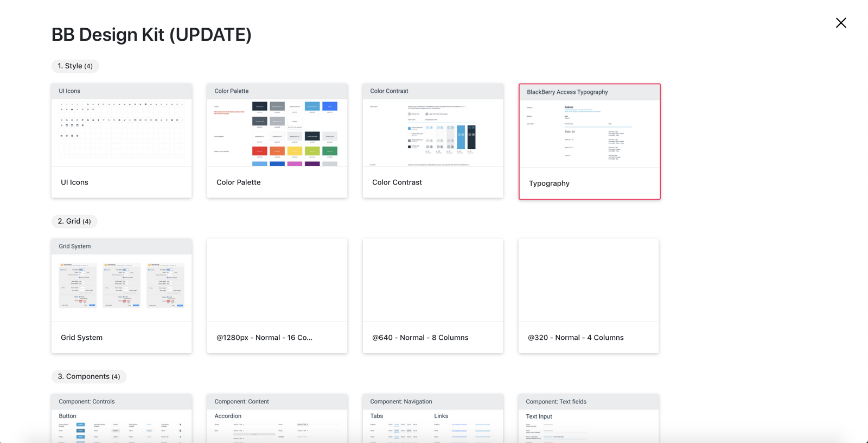Open the UI Icons artboard thumbnail
Screen dimensions: 868x443
pos(122,125)
